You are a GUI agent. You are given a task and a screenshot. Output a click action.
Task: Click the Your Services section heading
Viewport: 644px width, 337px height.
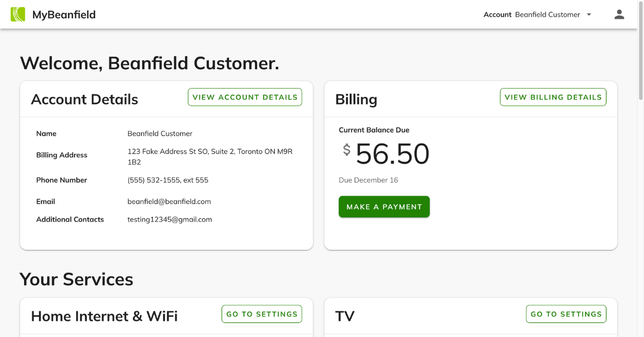pyautogui.click(x=76, y=279)
